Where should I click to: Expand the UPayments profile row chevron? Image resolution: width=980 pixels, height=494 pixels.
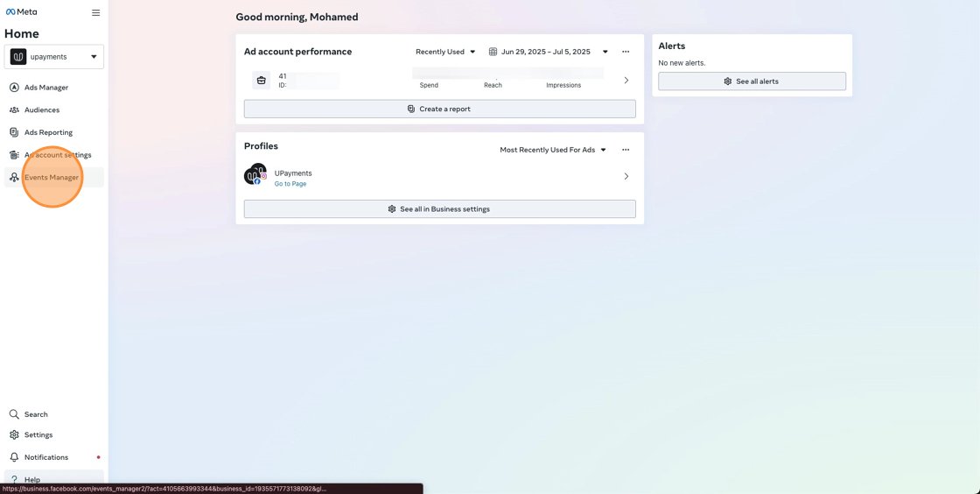click(x=626, y=176)
